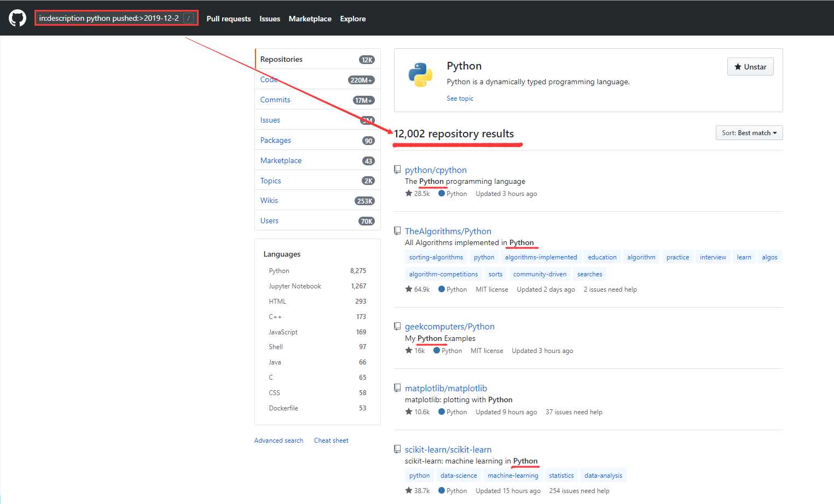Image resolution: width=834 pixels, height=504 pixels.
Task: Select the Topics results filter
Action: pos(317,181)
